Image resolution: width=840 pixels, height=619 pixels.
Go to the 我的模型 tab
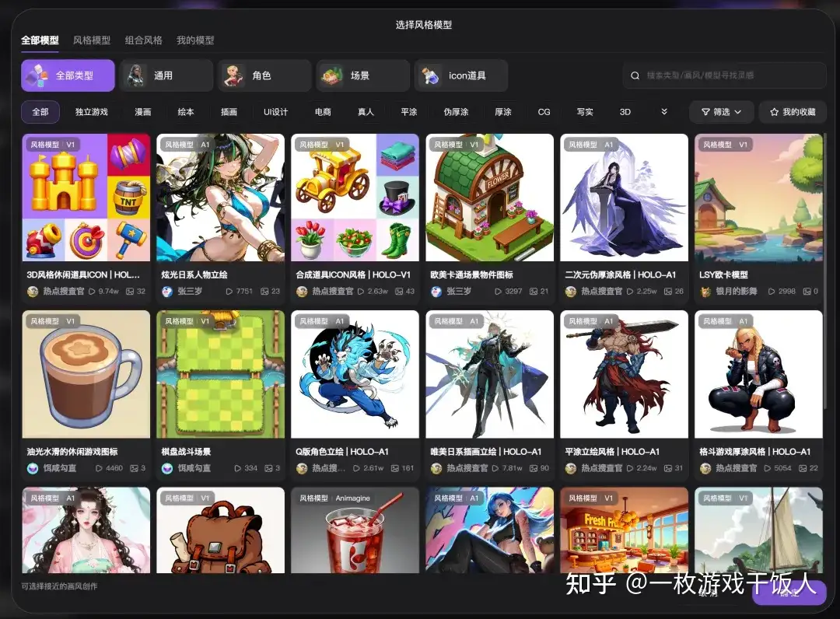195,40
